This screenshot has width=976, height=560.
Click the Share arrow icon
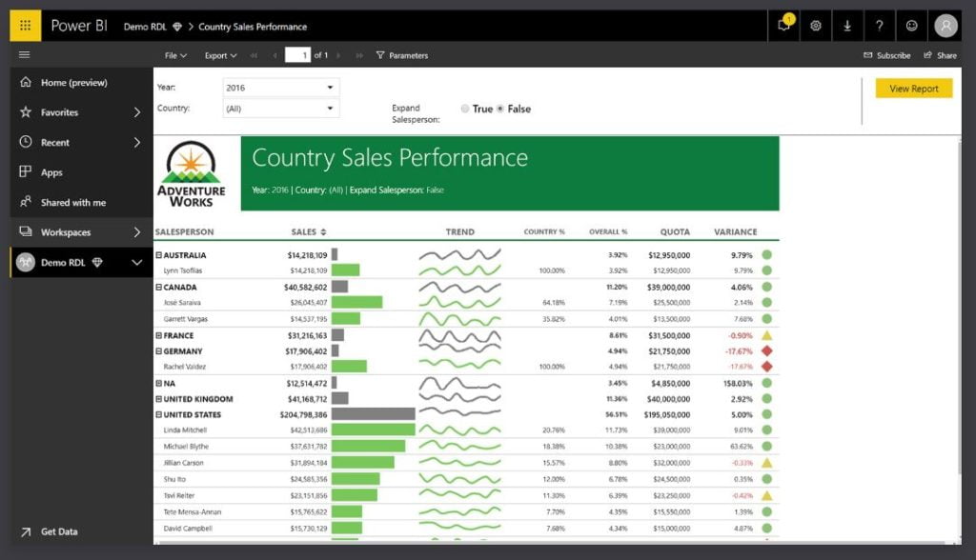pyautogui.click(x=927, y=54)
